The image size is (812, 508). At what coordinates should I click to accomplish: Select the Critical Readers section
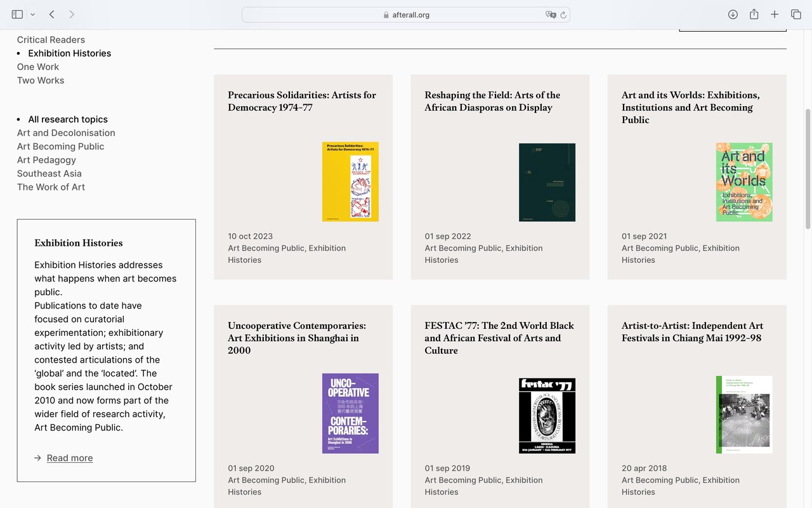point(51,39)
